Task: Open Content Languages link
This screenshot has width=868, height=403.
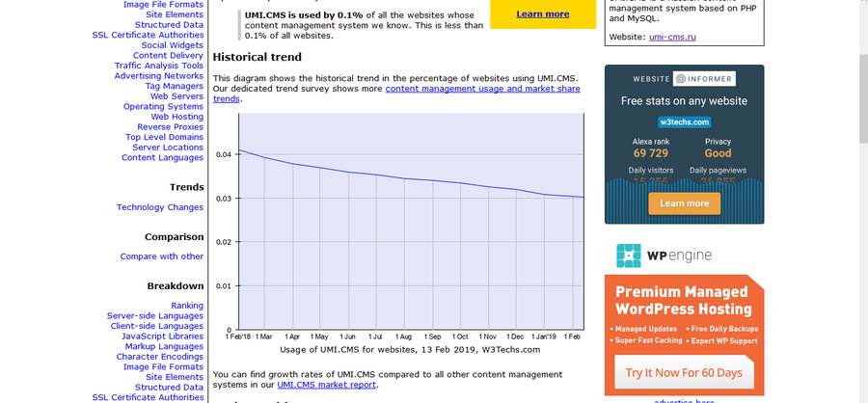Action: coord(162,158)
